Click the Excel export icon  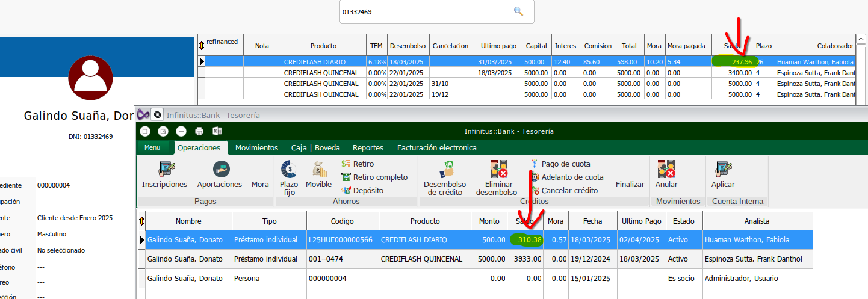pos(217,131)
